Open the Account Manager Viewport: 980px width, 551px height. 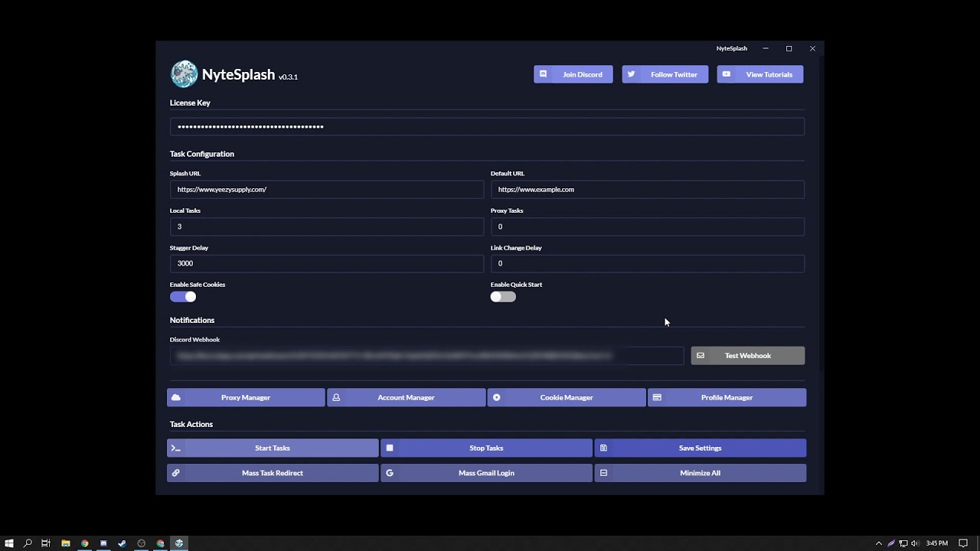407,397
